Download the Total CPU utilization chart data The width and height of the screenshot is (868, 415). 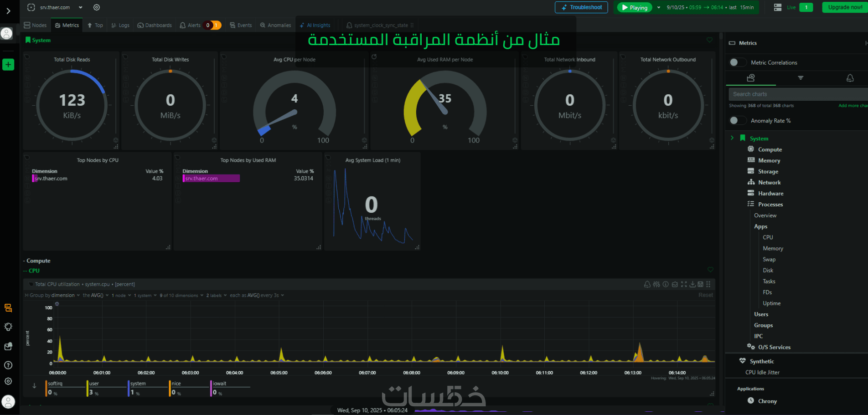pyautogui.click(x=692, y=284)
